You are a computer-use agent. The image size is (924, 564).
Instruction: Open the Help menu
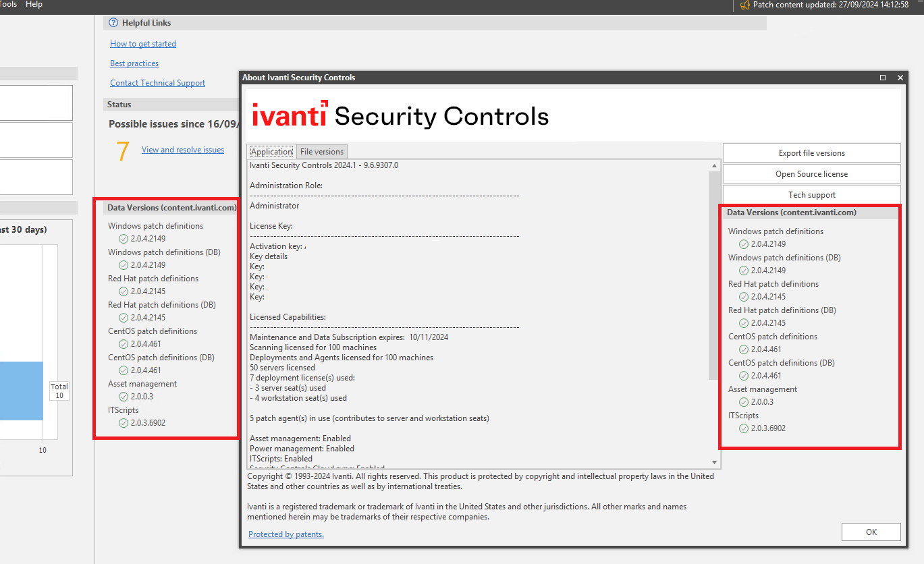click(34, 5)
